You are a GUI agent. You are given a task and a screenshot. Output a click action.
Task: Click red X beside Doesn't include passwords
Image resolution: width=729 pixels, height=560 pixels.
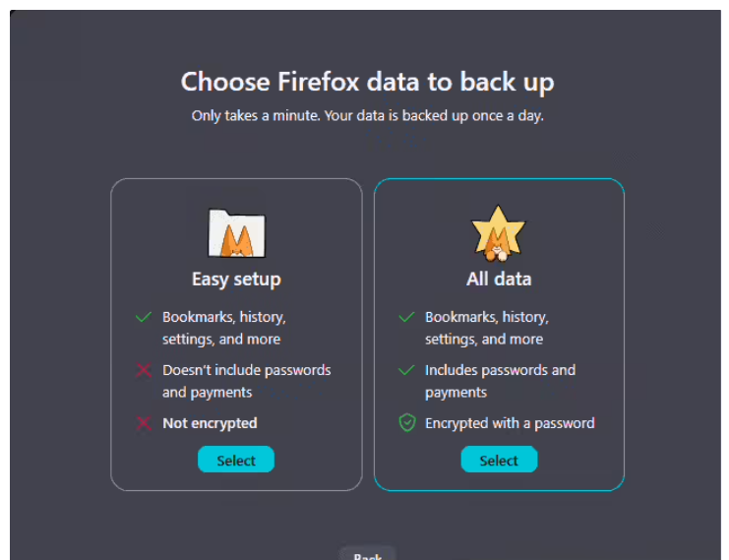[x=144, y=371]
